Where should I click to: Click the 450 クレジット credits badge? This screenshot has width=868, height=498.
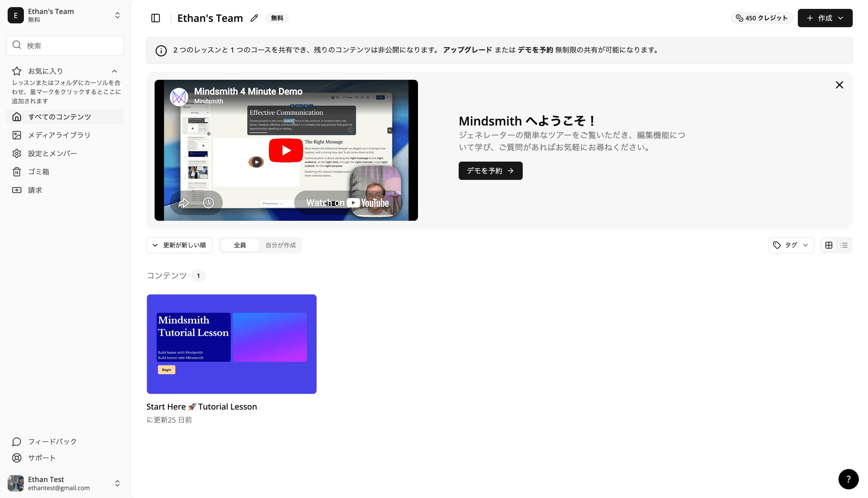point(761,18)
